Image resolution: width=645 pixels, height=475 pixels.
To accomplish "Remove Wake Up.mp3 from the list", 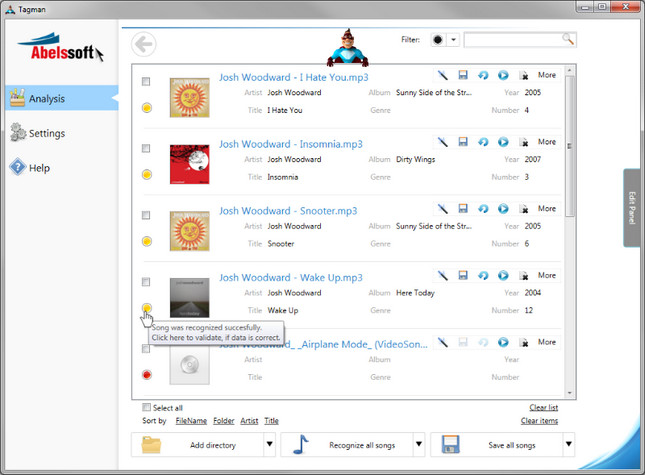I will coord(523,276).
